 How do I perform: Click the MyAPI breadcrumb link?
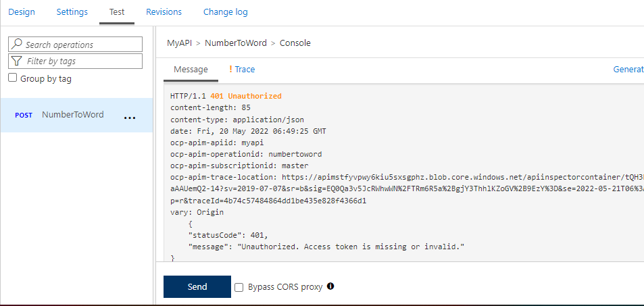179,43
